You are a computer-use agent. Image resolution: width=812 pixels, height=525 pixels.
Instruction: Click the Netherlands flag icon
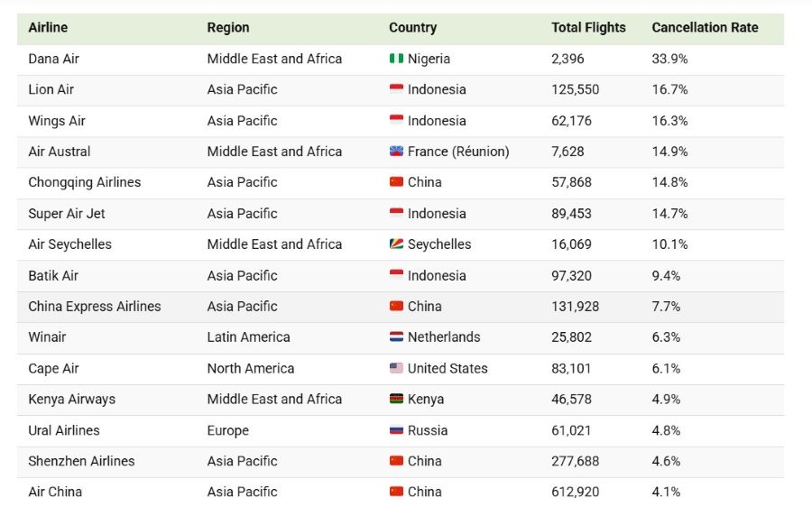[x=396, y=336]
